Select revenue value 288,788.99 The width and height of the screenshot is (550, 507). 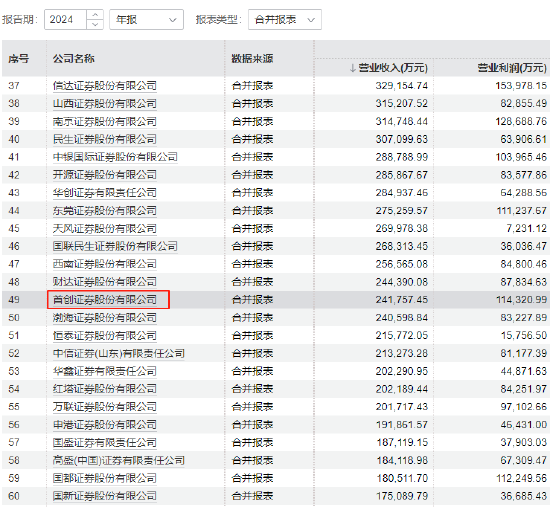coord(402,157)
